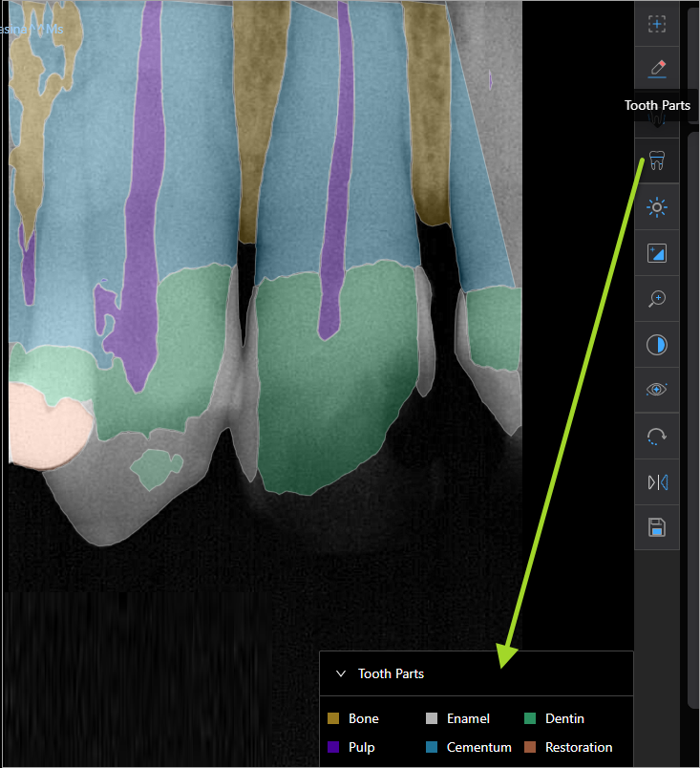Collapse the Tooth Parts legend chevron
The height and width of the screenshot is (768, 700).
click(x=341, y=673)
